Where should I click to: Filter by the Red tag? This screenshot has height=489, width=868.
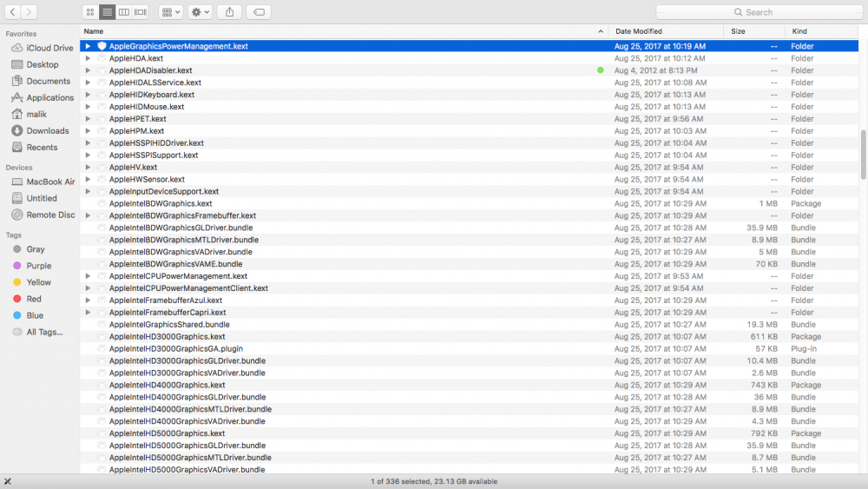27,300
